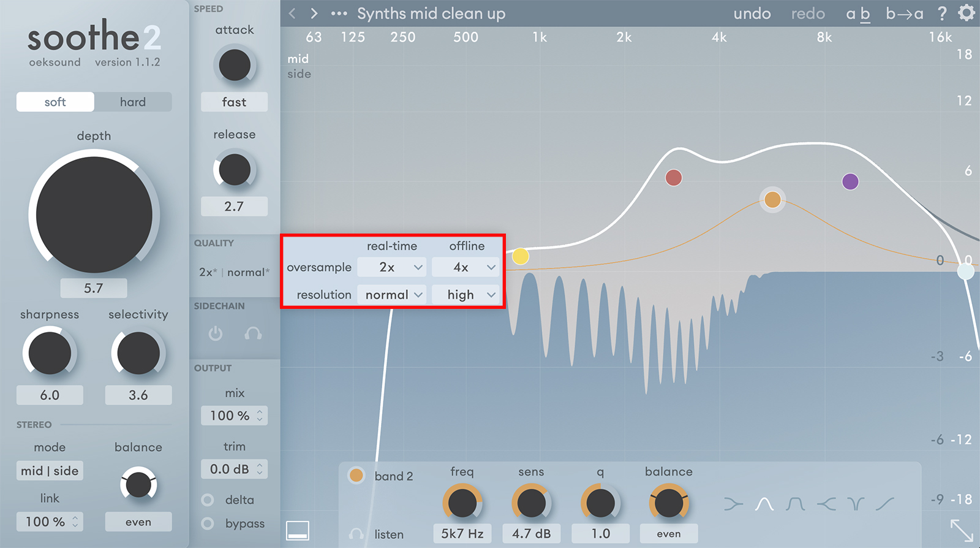This screenshot has width=980, height=548.
Task: Enable the bypass radio button
Action: point(208,523)
